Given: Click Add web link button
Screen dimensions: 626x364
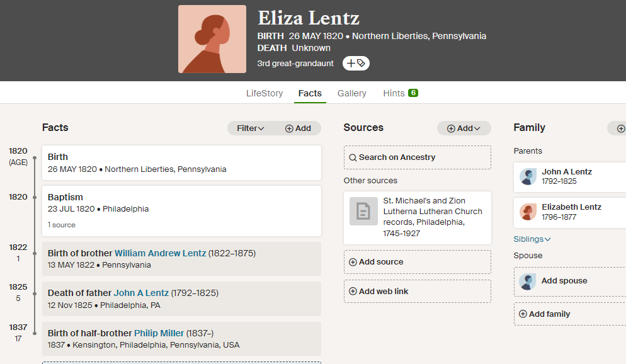Looking at the screenshot, I should [x=417, y=292].
